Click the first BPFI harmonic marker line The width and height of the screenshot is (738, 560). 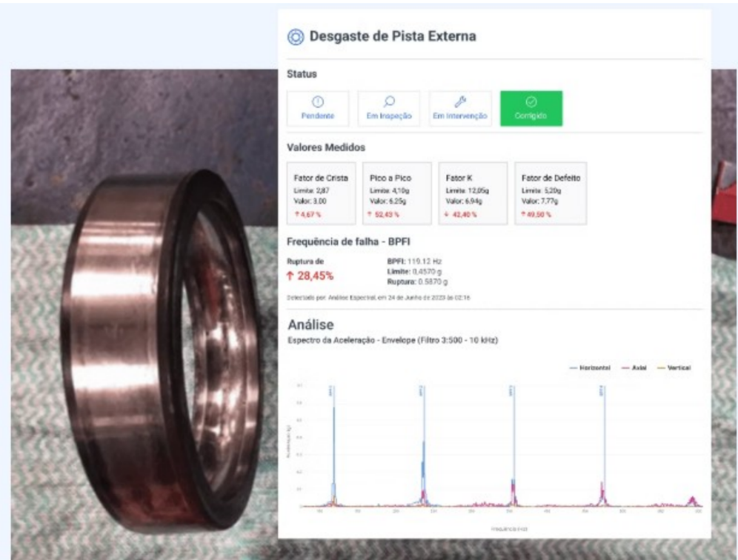[x=333, y=444]
